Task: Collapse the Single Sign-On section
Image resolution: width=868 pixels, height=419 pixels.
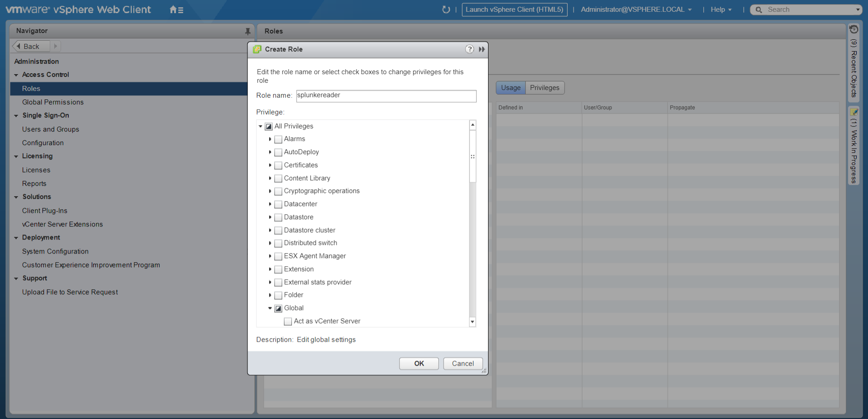Action: coord(16,116)
